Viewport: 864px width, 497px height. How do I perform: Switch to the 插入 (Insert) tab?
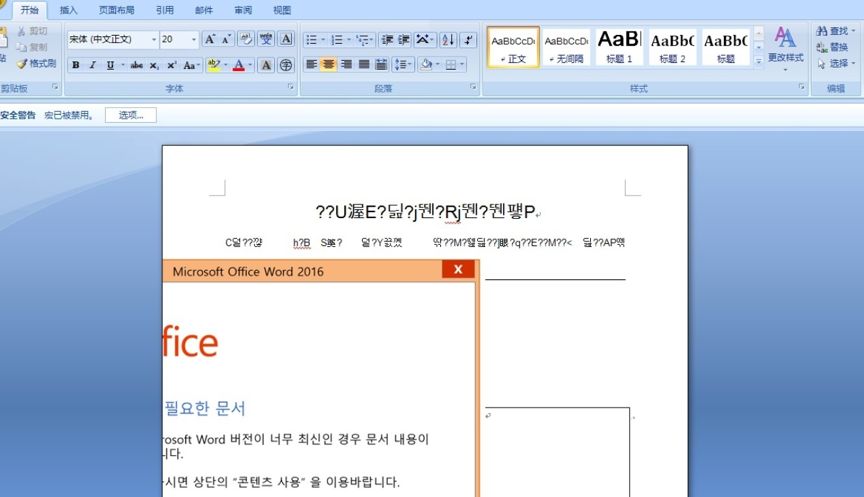click(68, 10)
